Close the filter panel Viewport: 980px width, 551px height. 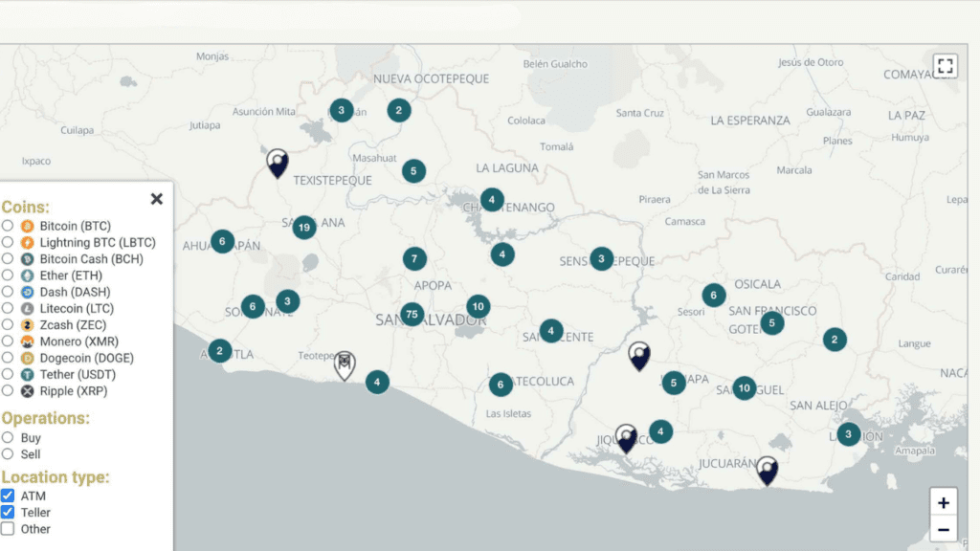pyautogui.click(x=157, y=199)
